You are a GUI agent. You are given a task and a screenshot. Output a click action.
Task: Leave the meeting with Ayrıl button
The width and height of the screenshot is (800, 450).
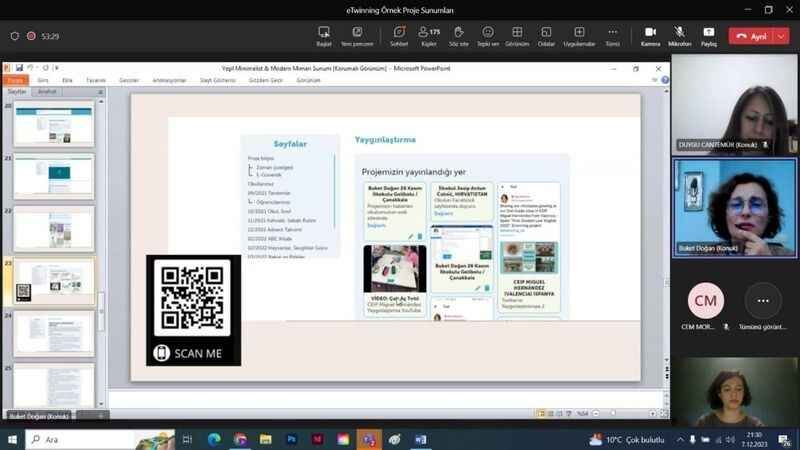pyautogui.click(x=752, y=36)
